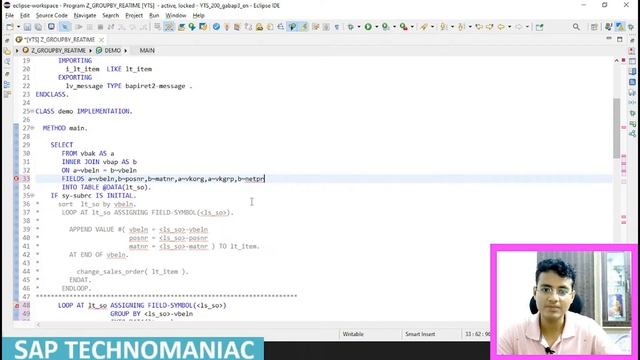The width and height of the screenshot is (640, 360).
Task: Open the New wizard dropdown arrow
Action: point(18,27)
